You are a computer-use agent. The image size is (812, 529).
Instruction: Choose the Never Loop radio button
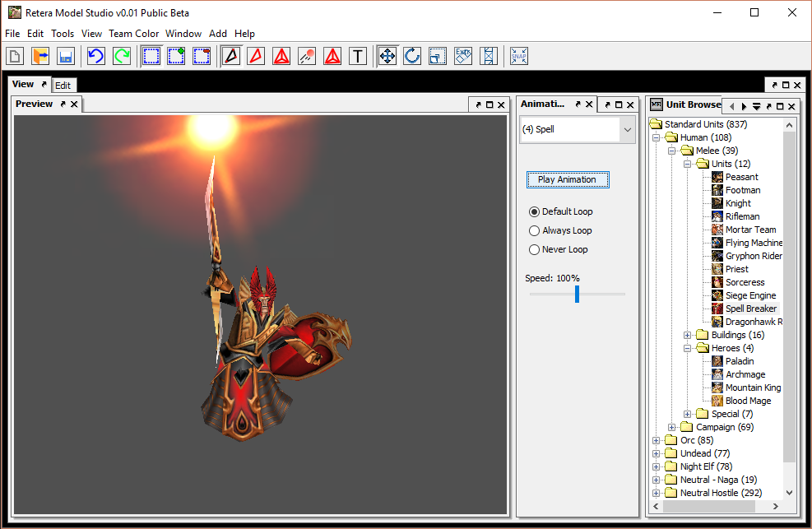535,249
